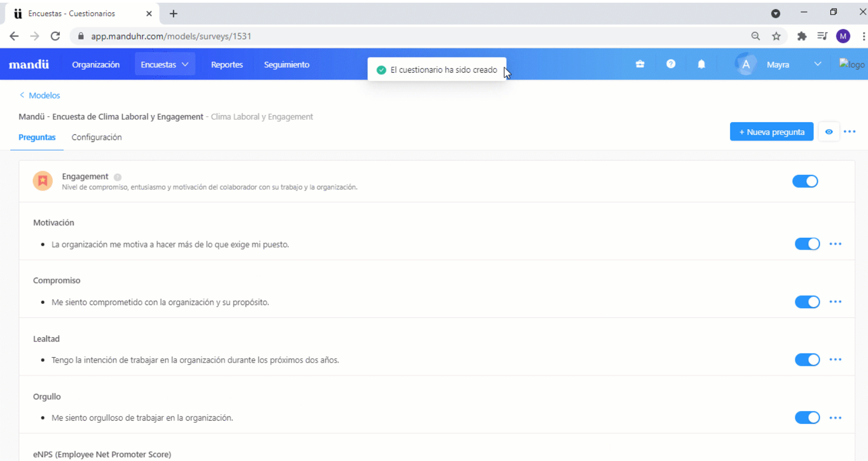
Task: Click the user avatar with letter A
Action: [746, 64]
